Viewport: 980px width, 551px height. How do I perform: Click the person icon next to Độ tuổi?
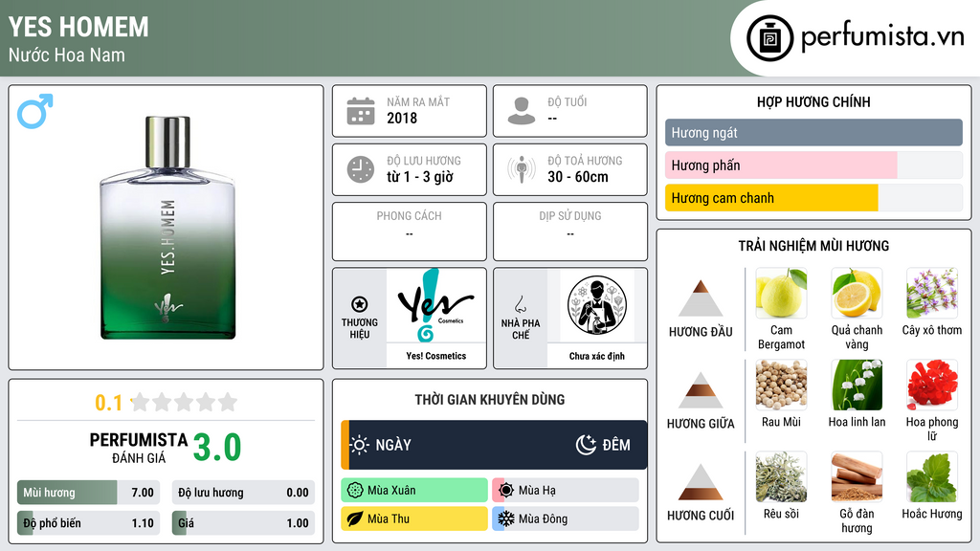[522, 111]
